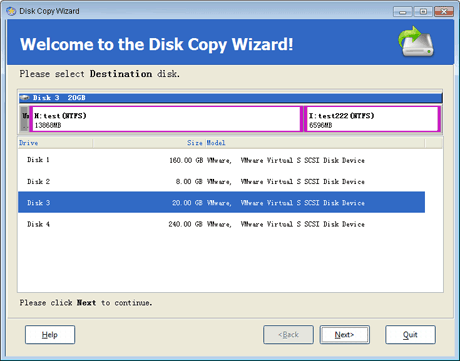Image resolution: width=460 pixels, height=361 pixels.
Task: Click the 8.00 GB size value
Action: [x=189, y=182]
